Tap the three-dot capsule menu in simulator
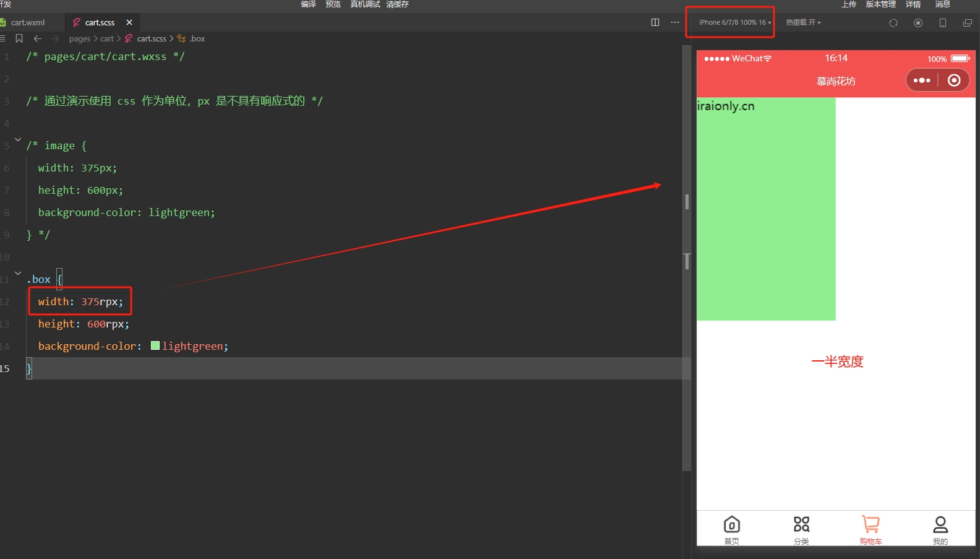 pos(922,80)
